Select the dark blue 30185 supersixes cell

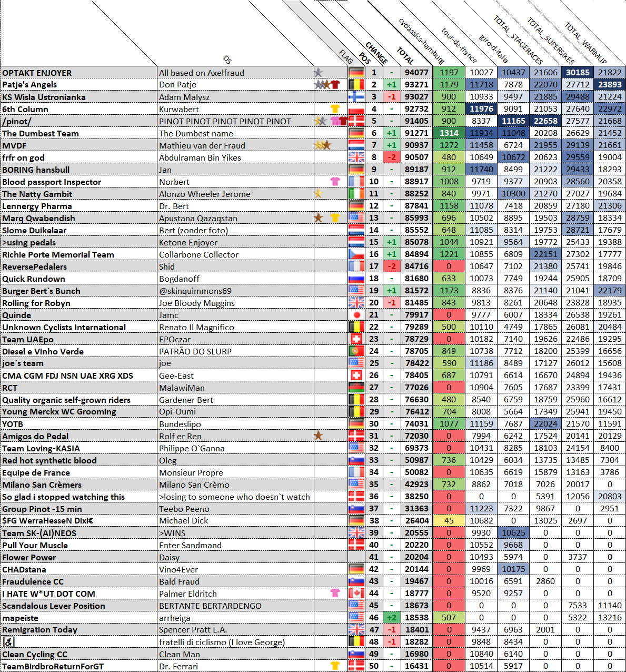[x=578, y=72]
